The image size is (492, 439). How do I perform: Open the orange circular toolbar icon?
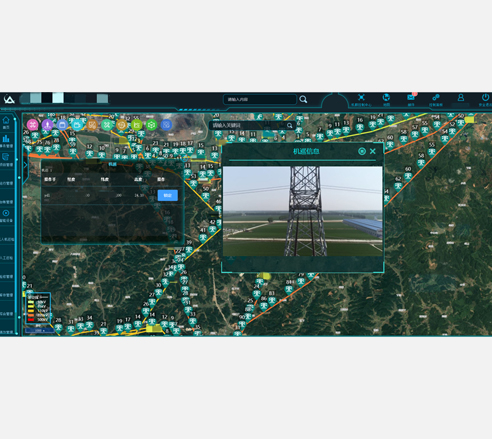92,125
